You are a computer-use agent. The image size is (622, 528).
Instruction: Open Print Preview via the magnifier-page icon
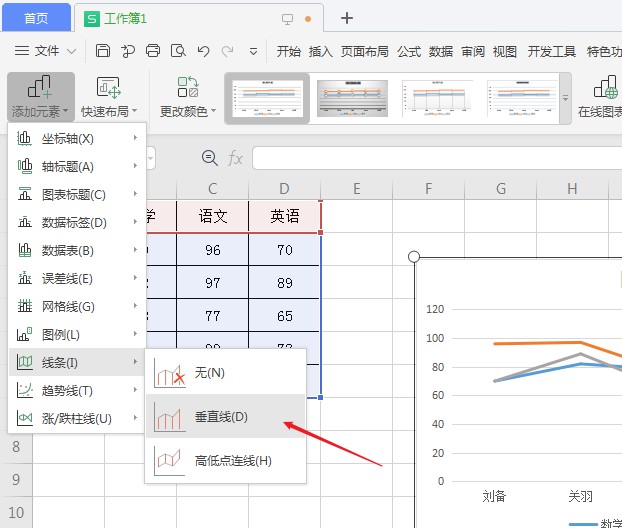178,51
